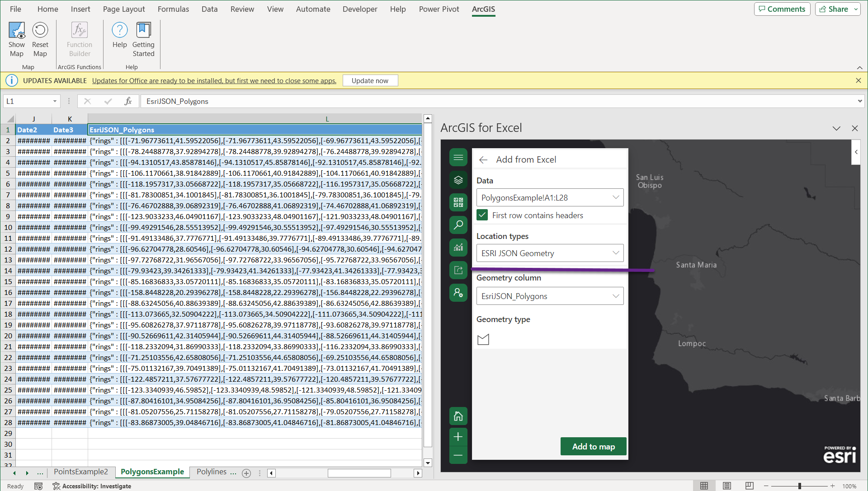868x491 pixels.
Task: Open the Data range dropdown
Action: 550,197
